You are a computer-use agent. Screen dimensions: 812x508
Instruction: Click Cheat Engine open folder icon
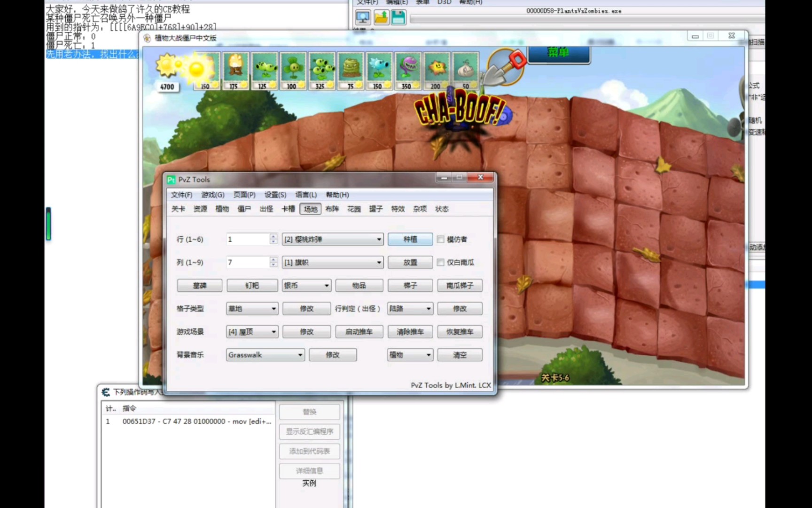click(381, 17)
